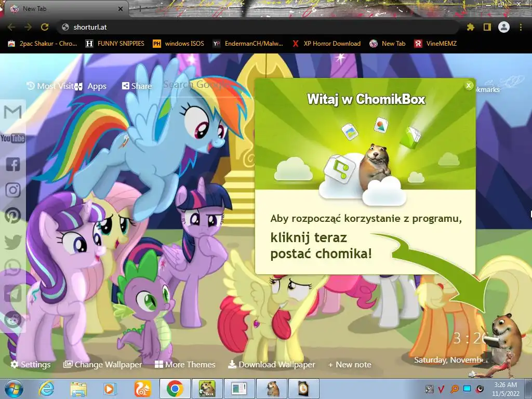Click the address bar showing shorturl.at

point(258,27)
